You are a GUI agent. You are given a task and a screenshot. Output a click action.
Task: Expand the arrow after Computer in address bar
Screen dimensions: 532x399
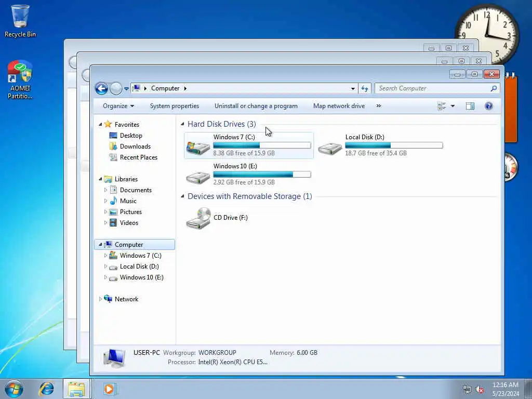click(x=185, y=88)
